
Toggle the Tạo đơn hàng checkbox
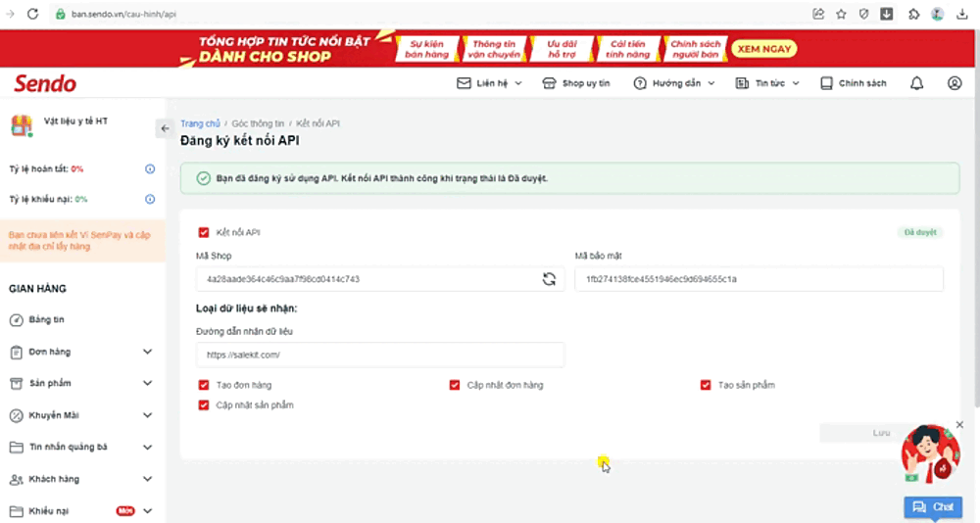(x=204, y=385)
